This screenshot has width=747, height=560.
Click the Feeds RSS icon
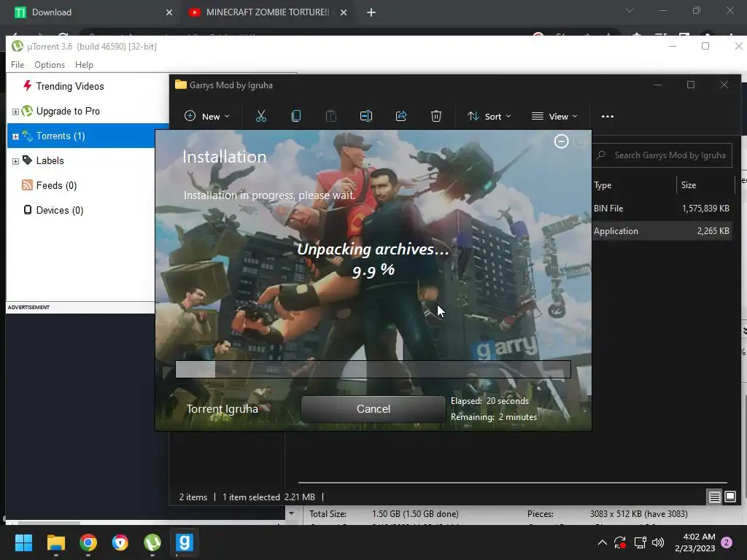[x=27, y=185]
